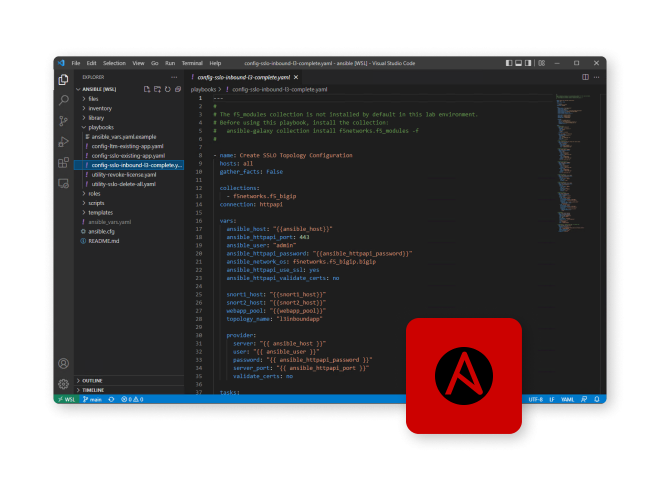Change the LF end-of-line sequence
The image size is (660, 480).
(x=551, y=399)
